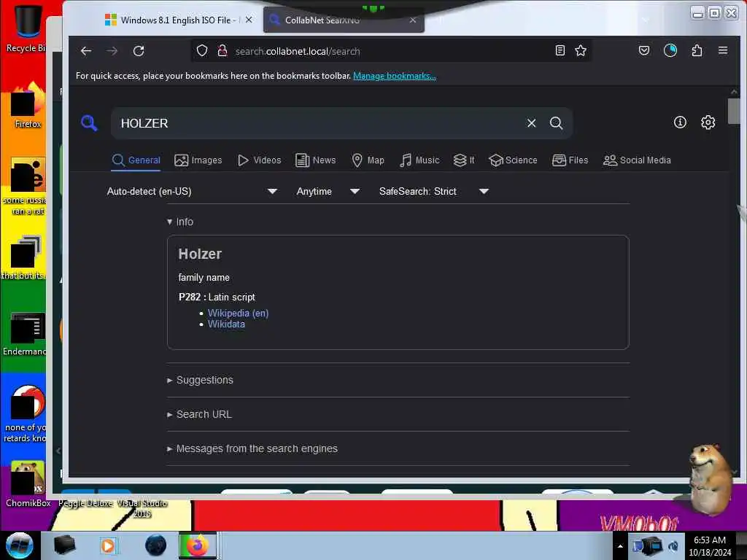Open the SafeSearch: Strict dropdown
Viewport: 747px width, 560px height.
coord(433,192)
